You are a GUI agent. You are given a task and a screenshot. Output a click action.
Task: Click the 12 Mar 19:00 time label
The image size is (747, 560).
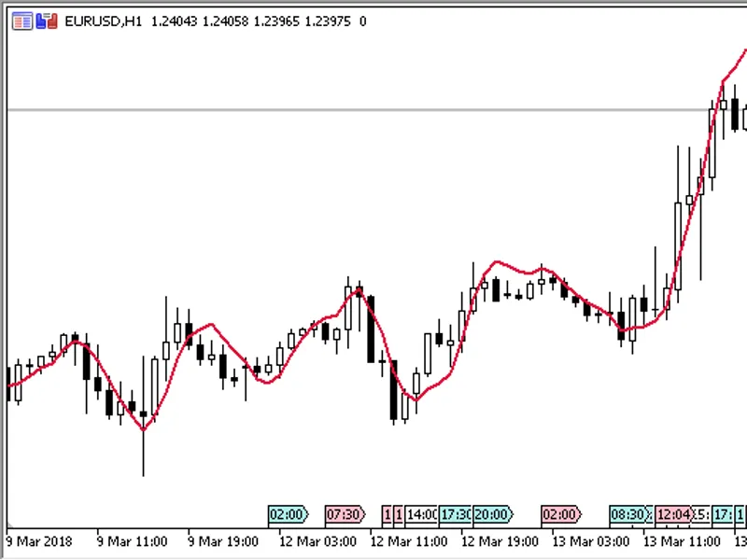tap(500, 541)
